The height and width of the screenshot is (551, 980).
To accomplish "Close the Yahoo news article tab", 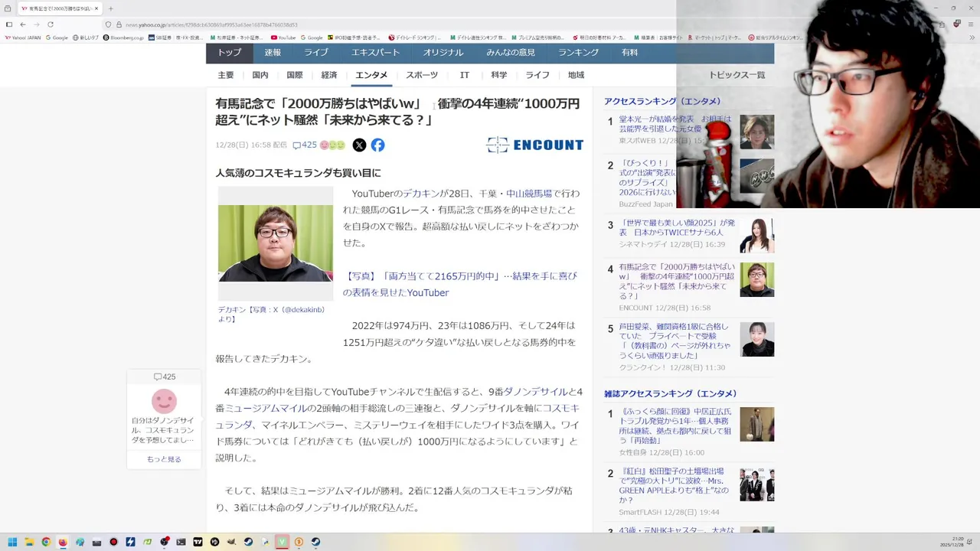I will point(96,8).
